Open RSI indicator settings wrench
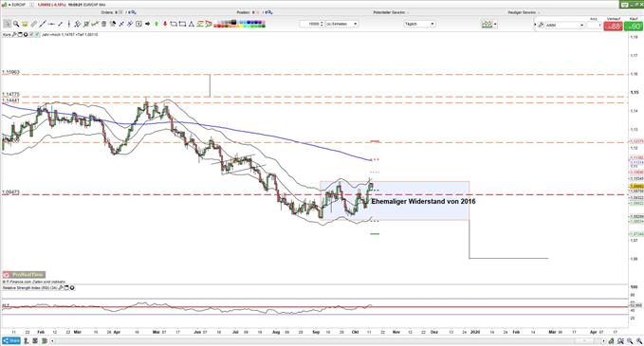 pos(61,288)
